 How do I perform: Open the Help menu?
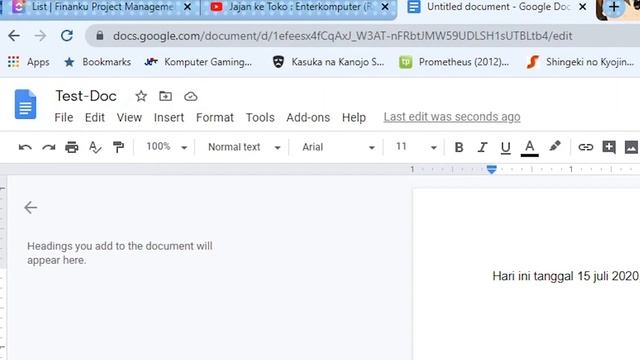coord(353,118)
